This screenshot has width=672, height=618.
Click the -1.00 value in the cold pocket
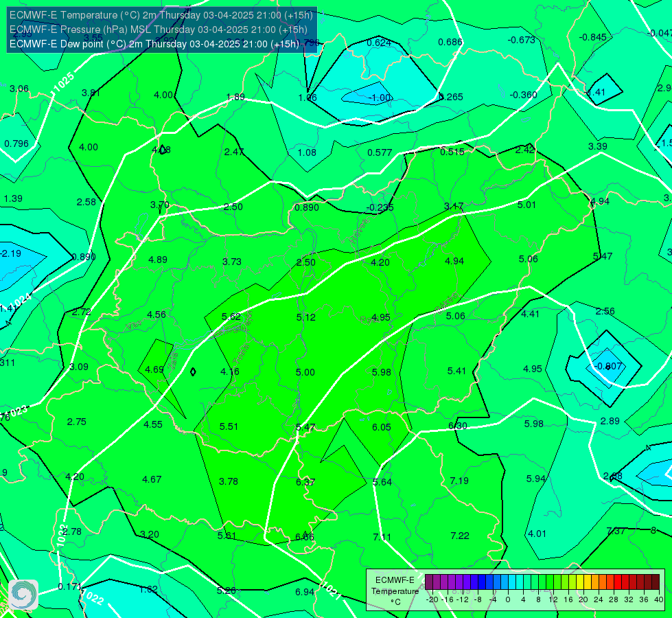click(x=380, y=98)
